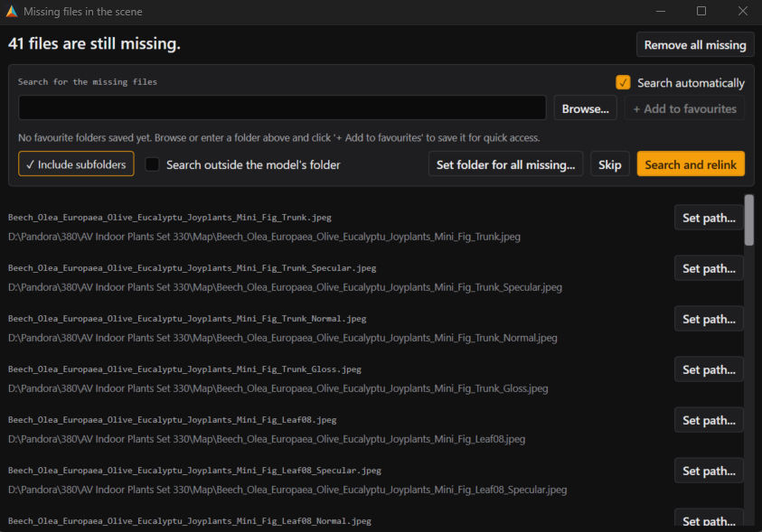The image size is (762, 532).
Task: Click the Skip button
Action: 610,164
